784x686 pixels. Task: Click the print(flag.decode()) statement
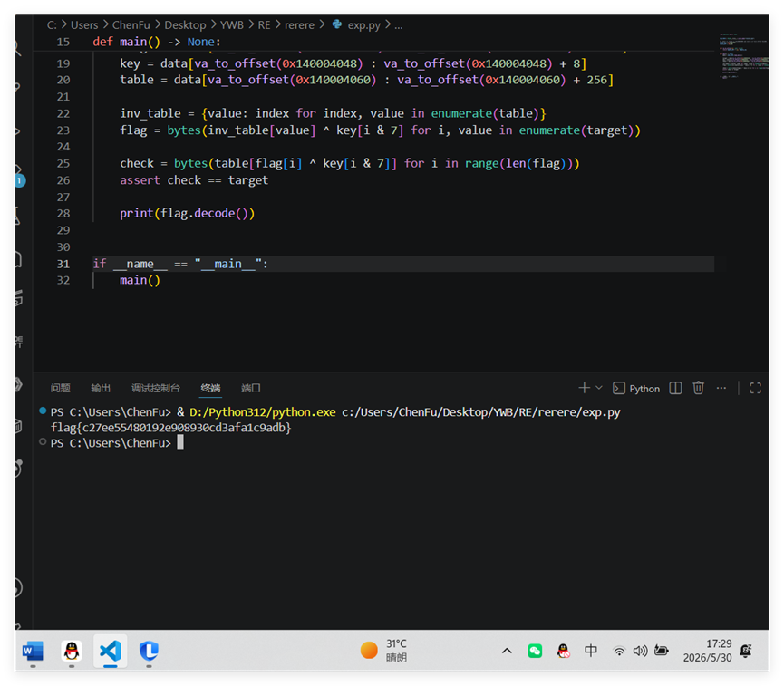click(x=187, y=214)
